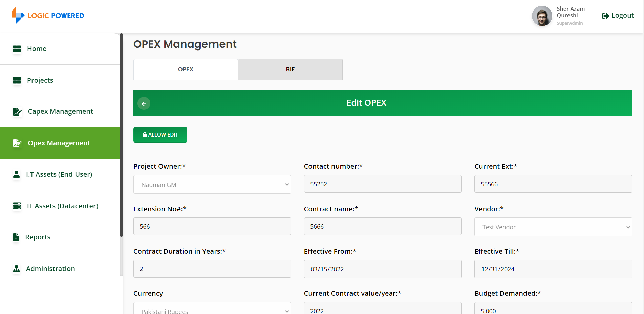Click the IT Assets Datacenter server icon
This screenshot has width=644, height=314.
(x=17, y=206)
